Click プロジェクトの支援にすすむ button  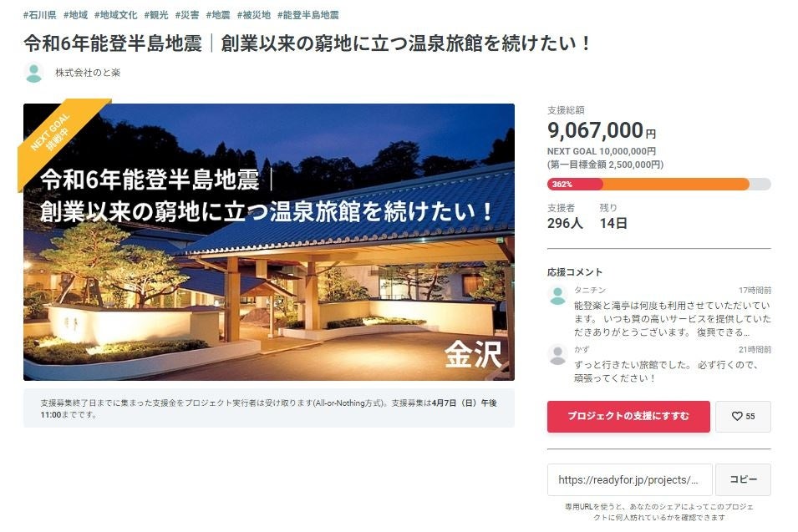click(x=628, y=416)
